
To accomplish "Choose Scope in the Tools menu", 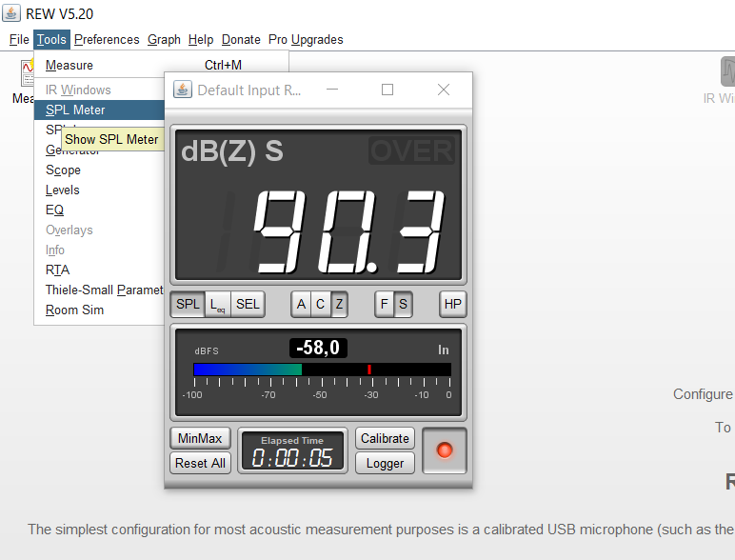I will coord(99,170).
